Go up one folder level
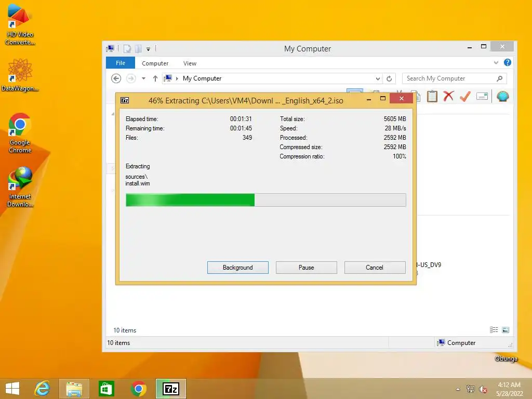The height and width of the screenshot is (399, 532). click(155, 78)
